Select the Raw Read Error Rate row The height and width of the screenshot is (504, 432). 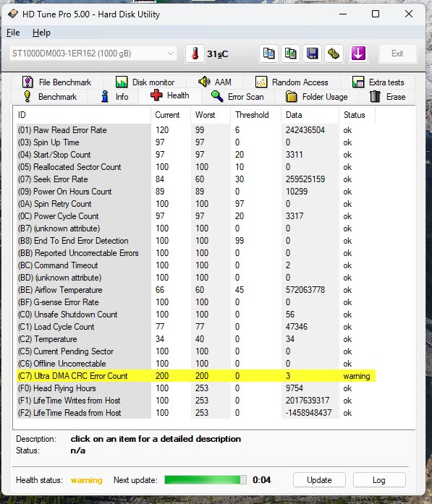coord(196,130)
